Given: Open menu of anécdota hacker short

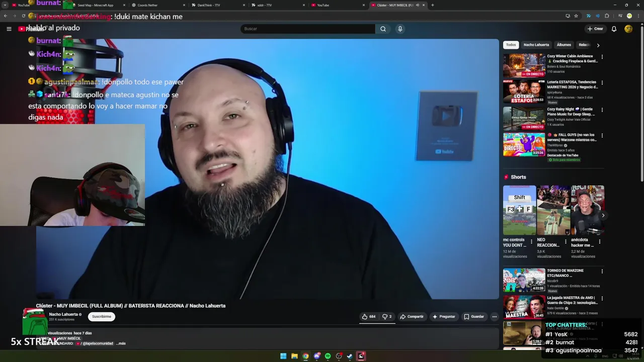Looking at the screenshot, I should click(599, 242).
